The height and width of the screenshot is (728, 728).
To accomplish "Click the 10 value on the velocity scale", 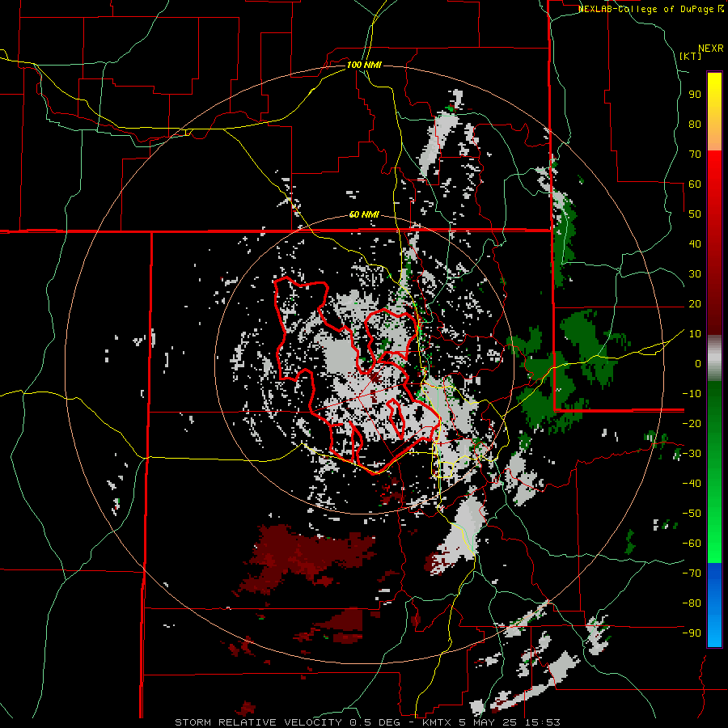I will tap(695, 334).
